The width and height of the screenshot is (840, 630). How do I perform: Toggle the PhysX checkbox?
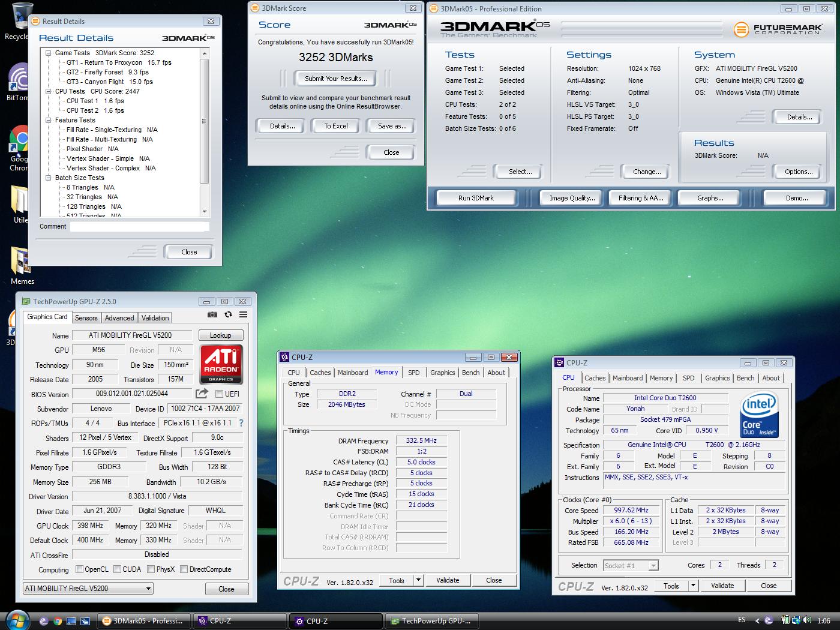(151, 569)
